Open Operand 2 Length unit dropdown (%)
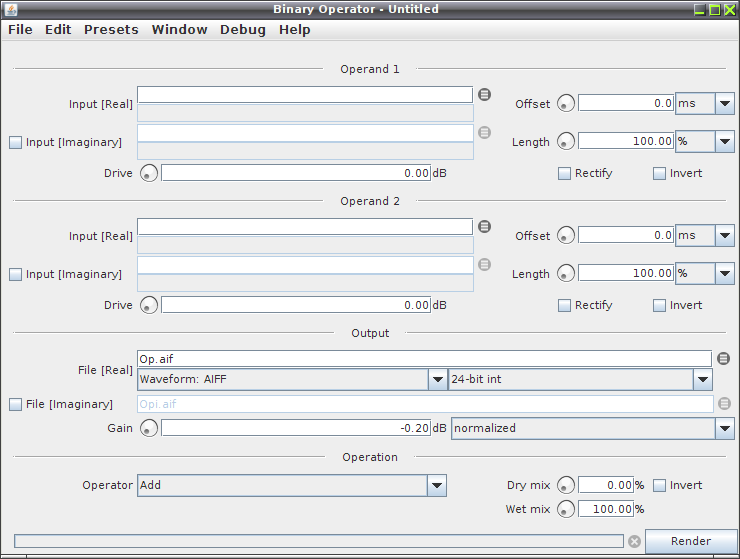The height and width of the screenshot is (559, 740). coord(705,273)
